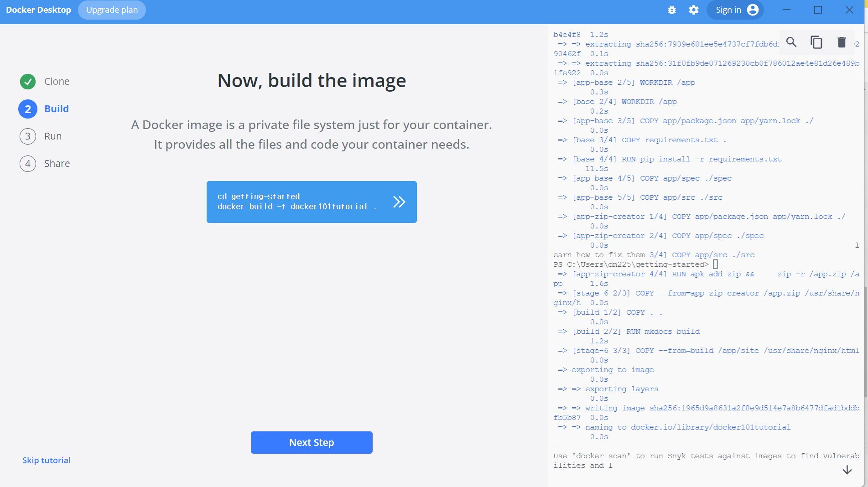Select the completed Clone step
868x487 pixels.
pos(45,82)
